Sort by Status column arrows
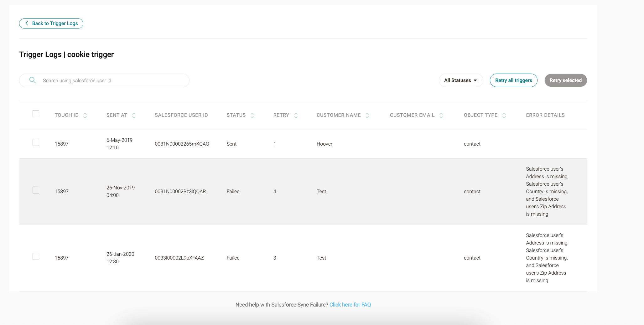644x325 pixels. pyautogui.click(x=252, y=116)
